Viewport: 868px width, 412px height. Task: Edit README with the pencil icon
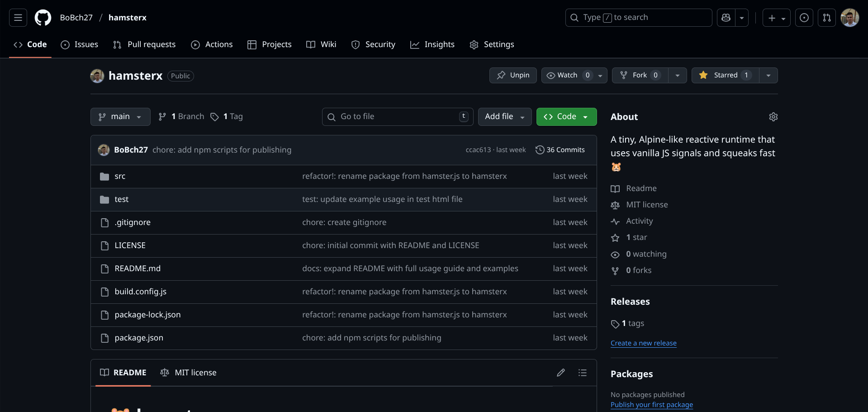pyautogui.click(x=560, y=373)
